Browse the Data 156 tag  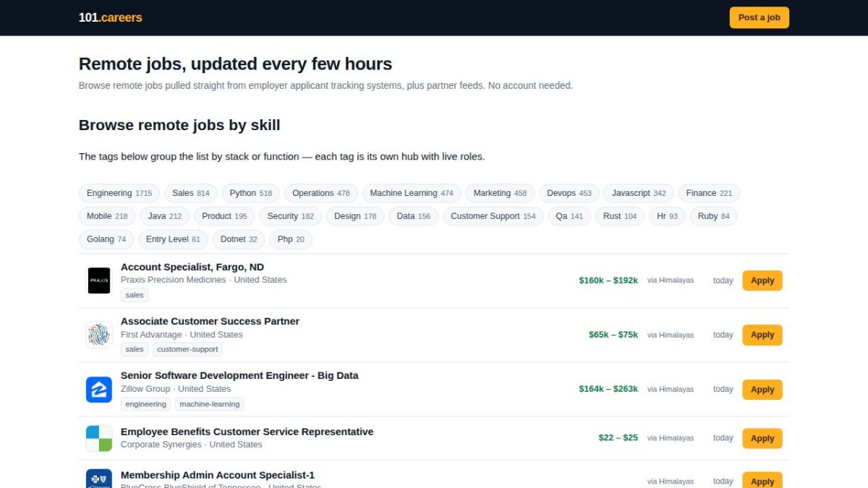[x=414, y=216]
